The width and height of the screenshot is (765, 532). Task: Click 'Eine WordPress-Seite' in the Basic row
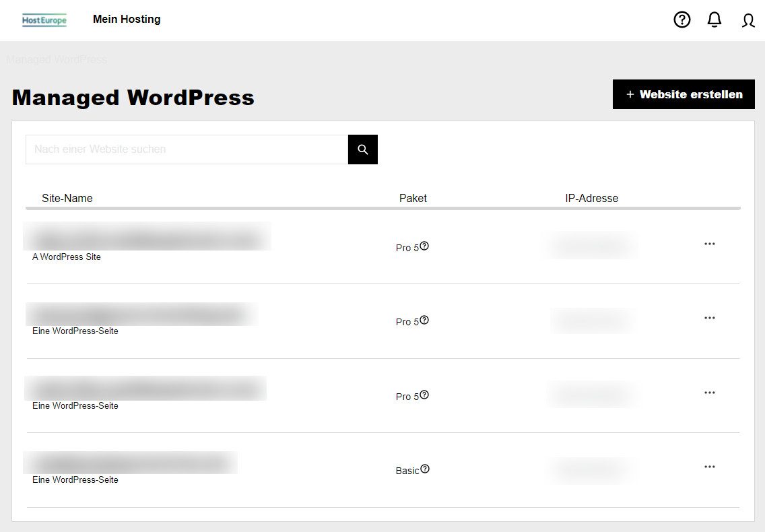(x=75, y=479)
